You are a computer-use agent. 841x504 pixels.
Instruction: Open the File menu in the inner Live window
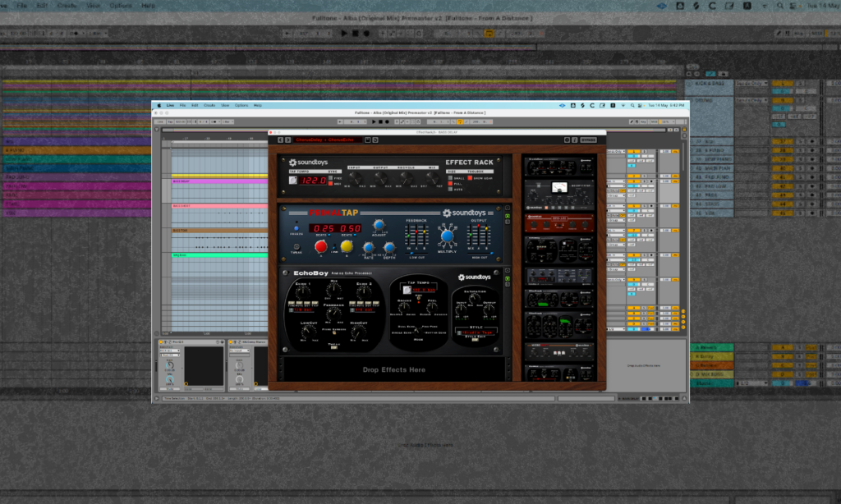182,105
